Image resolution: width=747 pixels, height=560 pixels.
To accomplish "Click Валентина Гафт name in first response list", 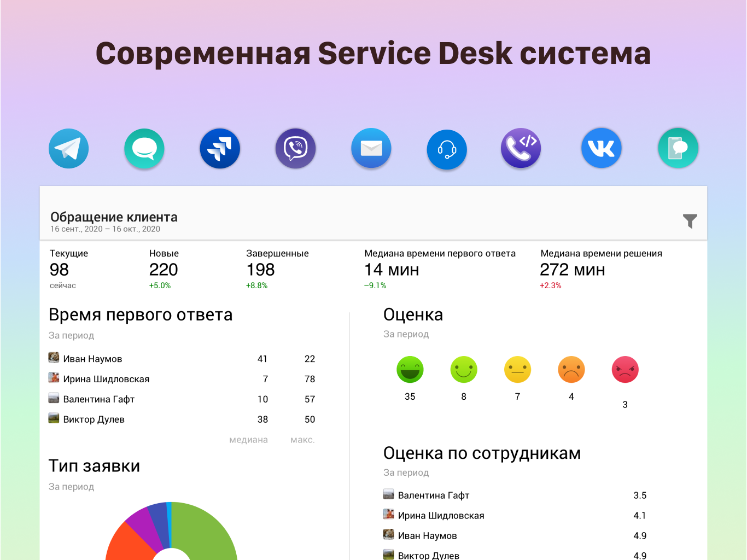I will coord(99,400).
